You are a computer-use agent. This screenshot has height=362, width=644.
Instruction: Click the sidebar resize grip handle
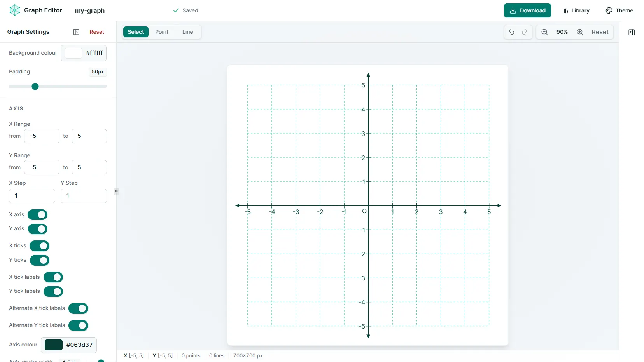[116, 191]
